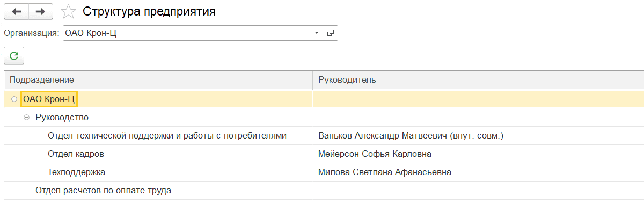Refresh the structure list
Image resolution: width=644 pixels, height=203 pixels.
pyautogui.click(x=14, y=55)
